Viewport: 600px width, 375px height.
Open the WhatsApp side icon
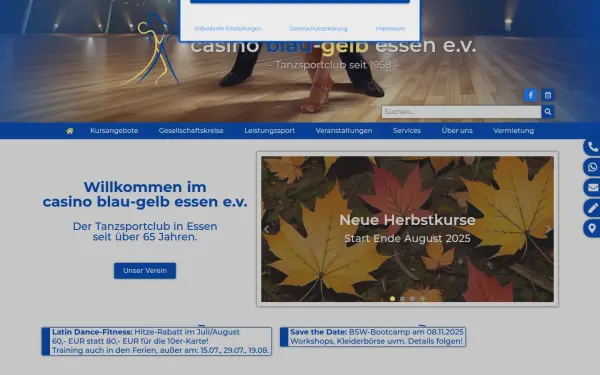coord(592,167)
